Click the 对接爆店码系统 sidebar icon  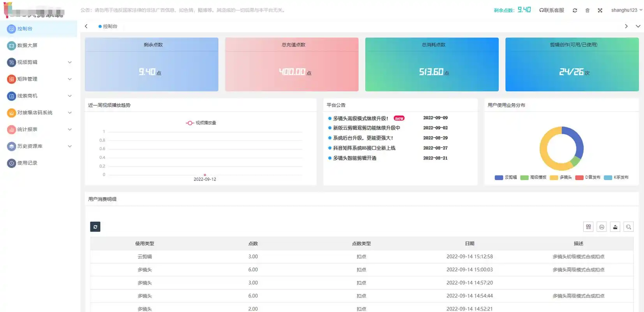coord(11,113)
